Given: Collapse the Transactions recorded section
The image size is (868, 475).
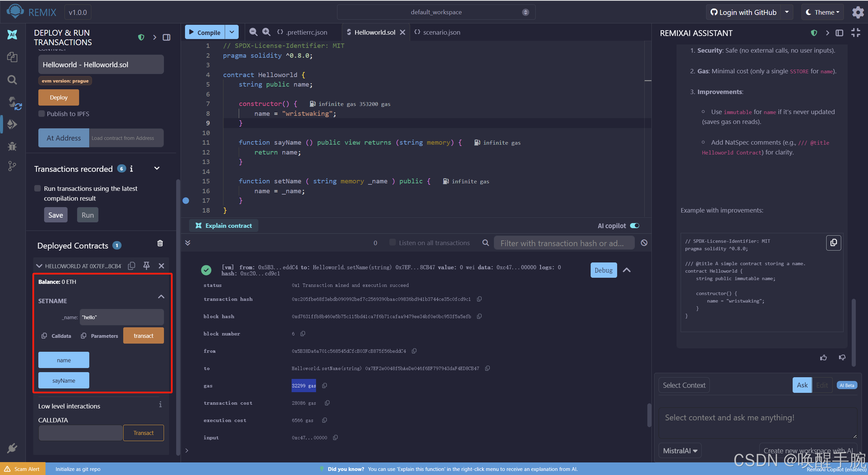Looking at the screenshot, I should [x=157, y=168].
